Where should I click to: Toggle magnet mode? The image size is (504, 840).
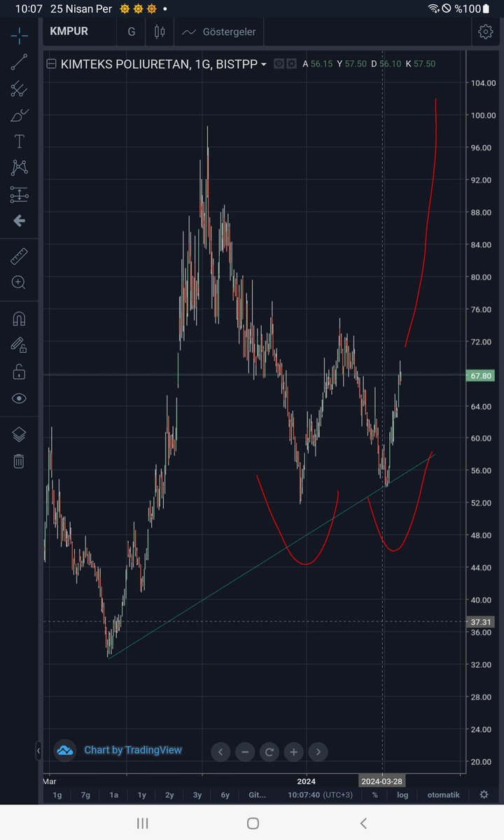[19, 319]
